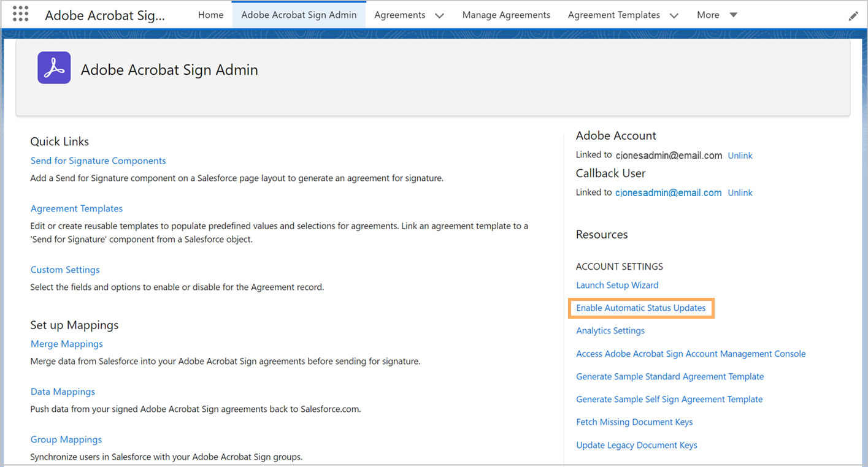Open the Merge Mappings link
868x467 pixels.
coord(67,344)
